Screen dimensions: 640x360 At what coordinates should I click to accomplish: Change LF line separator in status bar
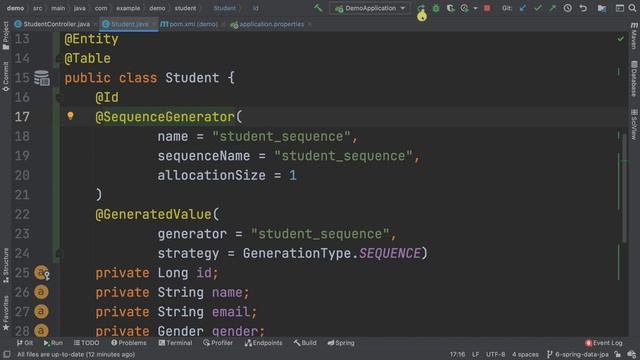point(476,354)
